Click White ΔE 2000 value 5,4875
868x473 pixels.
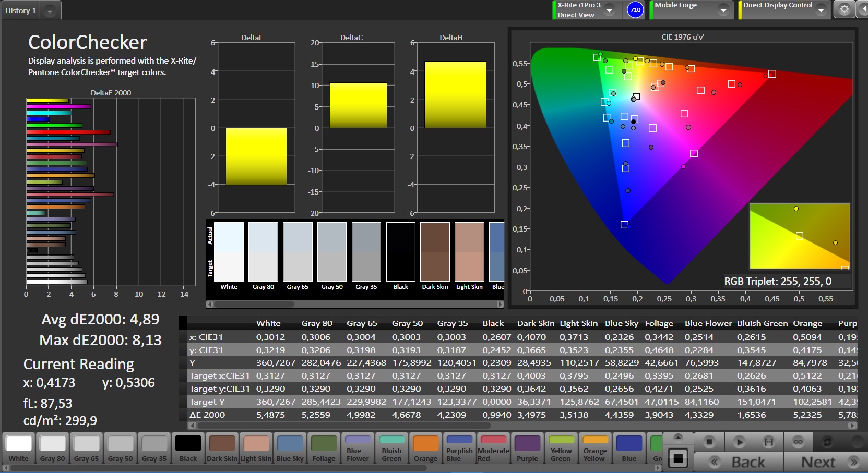(270, 415)
